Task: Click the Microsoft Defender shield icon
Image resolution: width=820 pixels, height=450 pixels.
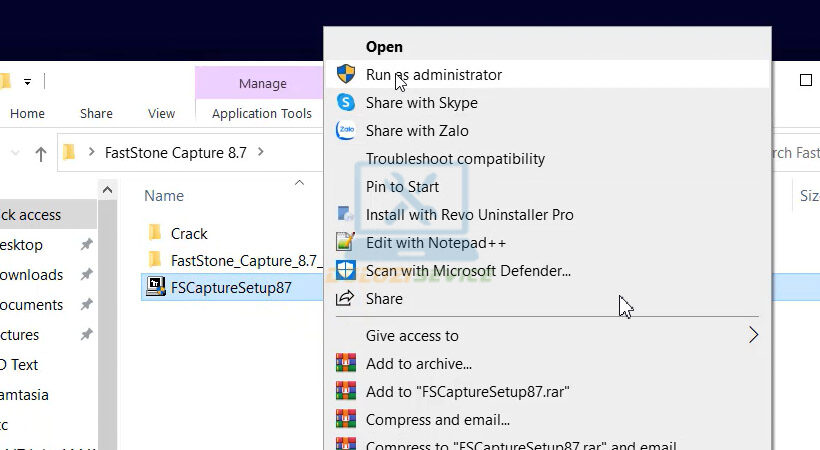Action: pyautogui.click(x=346, y=271)
